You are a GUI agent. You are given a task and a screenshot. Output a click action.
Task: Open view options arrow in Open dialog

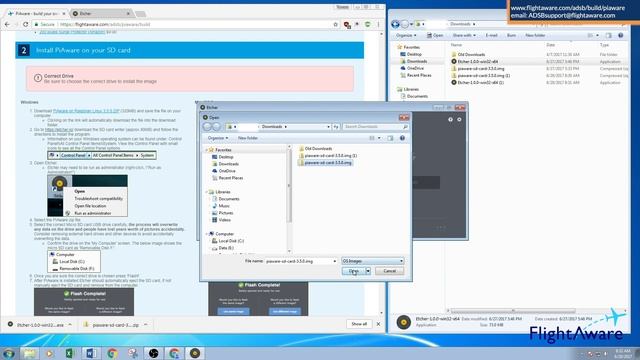click(x=379, y=138)
